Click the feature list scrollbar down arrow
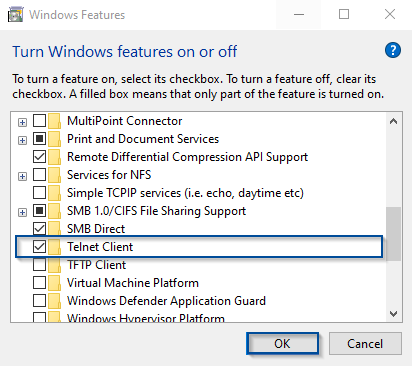 394,314
